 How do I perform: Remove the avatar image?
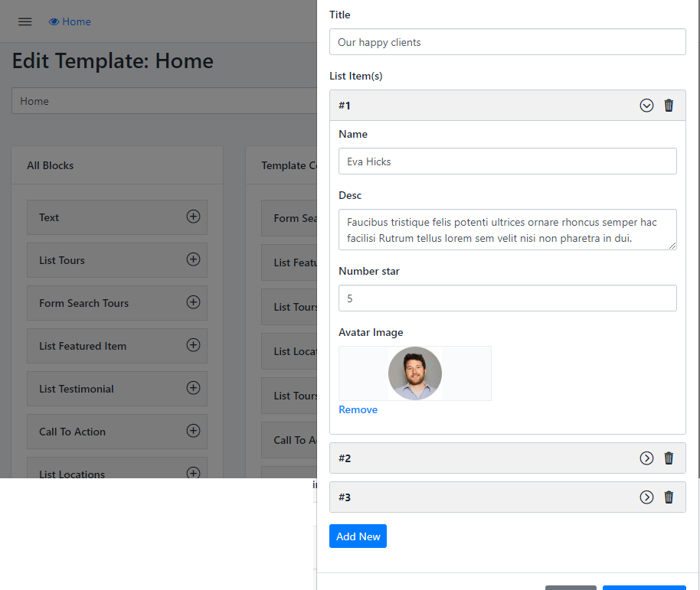pos(358,409)
